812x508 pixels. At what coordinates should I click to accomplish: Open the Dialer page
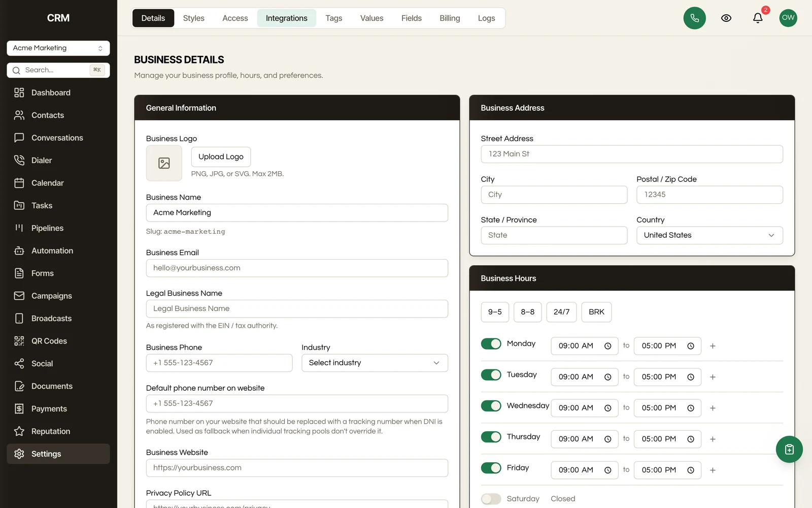58,161
